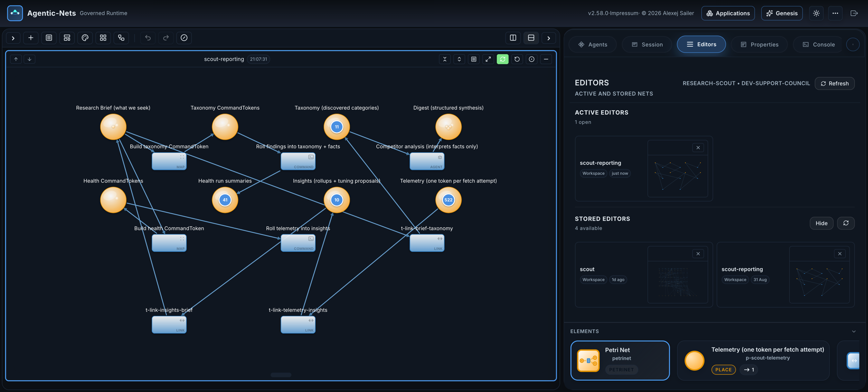Toggle the green auto-refresh button
The image size is (868, 392).
[x=503, y=59]
